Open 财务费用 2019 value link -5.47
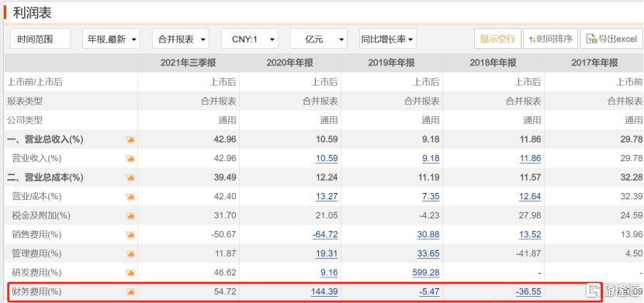 click(429, 292)
